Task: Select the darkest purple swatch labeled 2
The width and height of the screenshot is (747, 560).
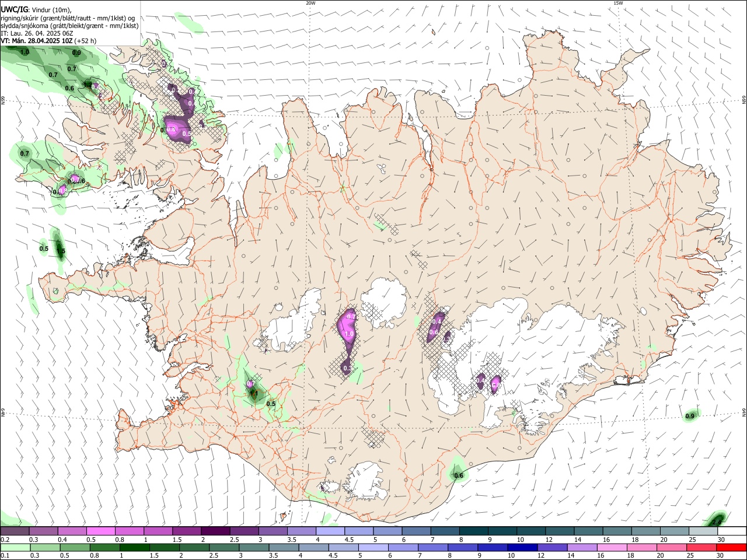Action: click(x=215, y=531)
